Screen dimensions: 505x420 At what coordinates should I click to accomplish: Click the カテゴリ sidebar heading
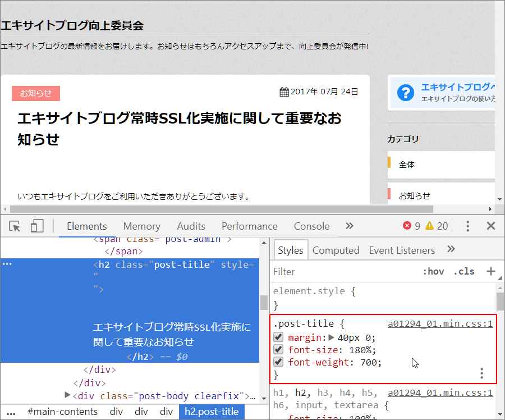click(x=403, y=139)
